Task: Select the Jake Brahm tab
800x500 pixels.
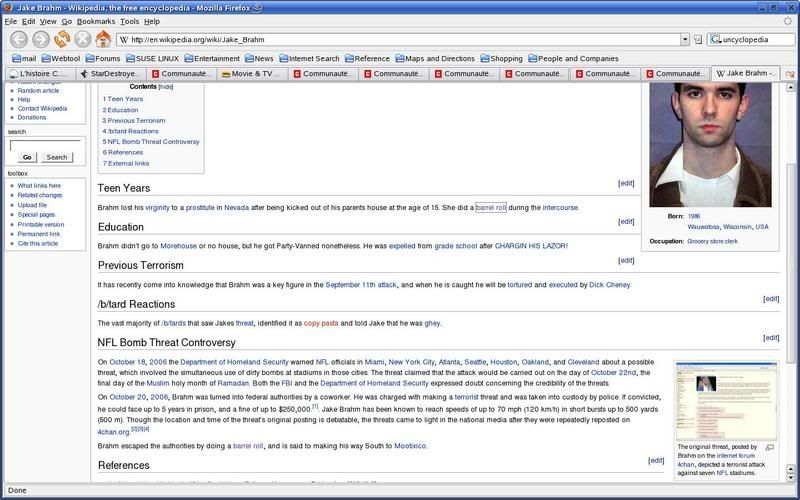Action: point(746,73)
